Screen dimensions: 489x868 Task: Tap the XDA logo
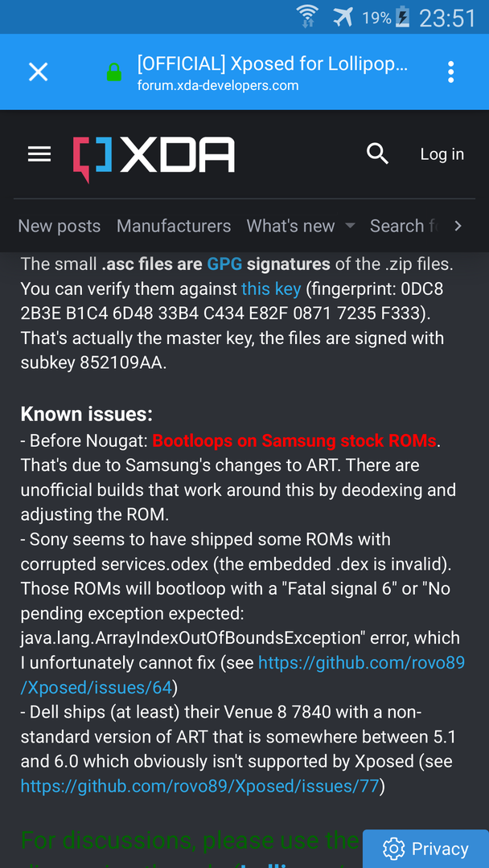pos(154,159)
